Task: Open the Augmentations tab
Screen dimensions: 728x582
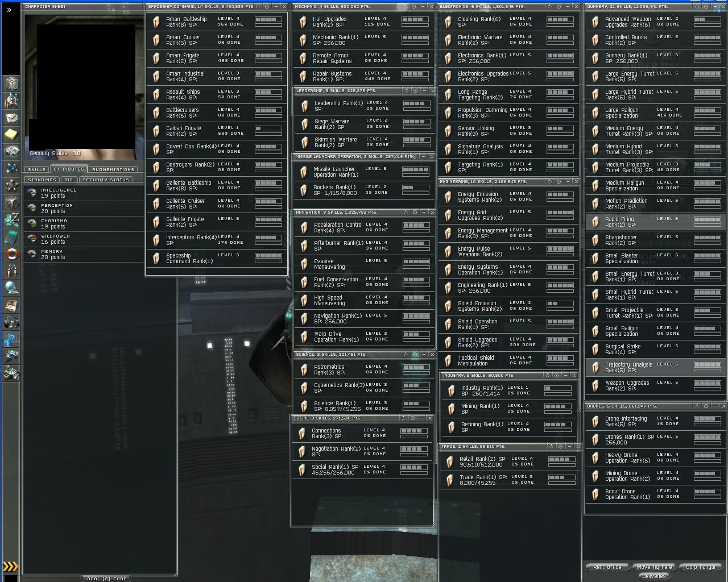Action: (113, 169)
